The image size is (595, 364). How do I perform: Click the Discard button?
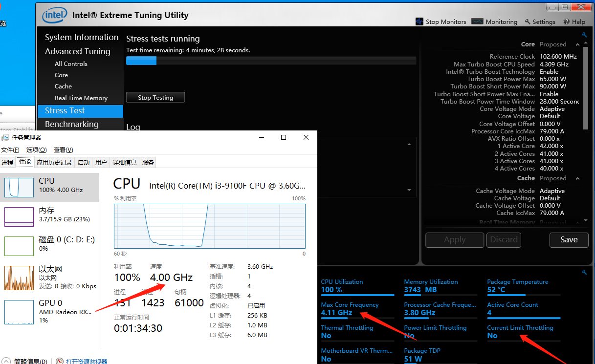click(x=504, y=240)
